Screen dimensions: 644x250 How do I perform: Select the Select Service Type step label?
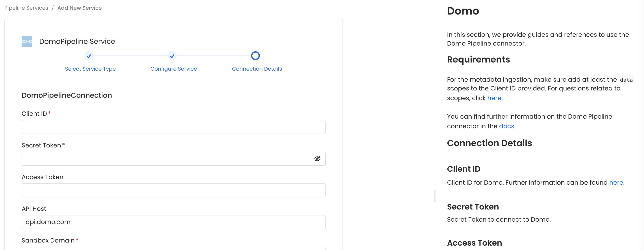[x=90, y=69]
